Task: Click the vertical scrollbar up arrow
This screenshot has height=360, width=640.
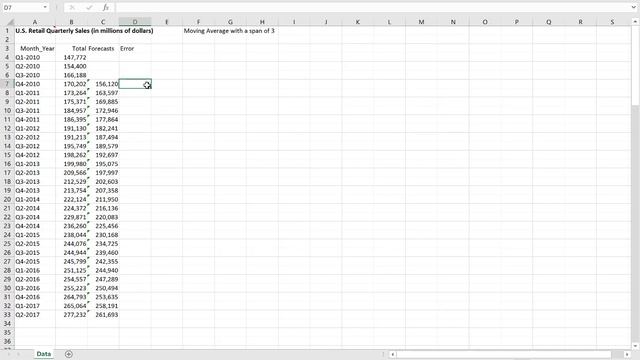Action: (635, 22)
